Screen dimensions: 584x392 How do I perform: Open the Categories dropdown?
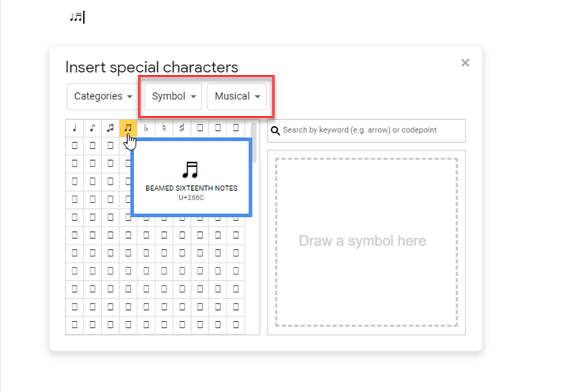coord(103,96)
